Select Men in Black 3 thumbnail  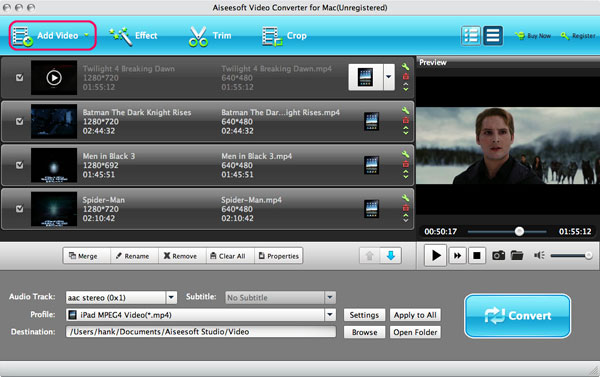(x=54, y=165)
